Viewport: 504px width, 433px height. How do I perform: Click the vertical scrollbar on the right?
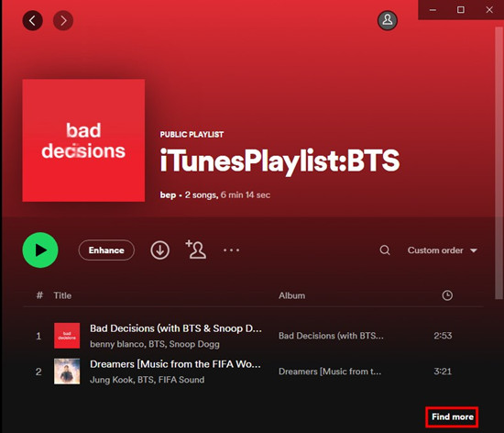pyautogui.click(x=499, y=162)
